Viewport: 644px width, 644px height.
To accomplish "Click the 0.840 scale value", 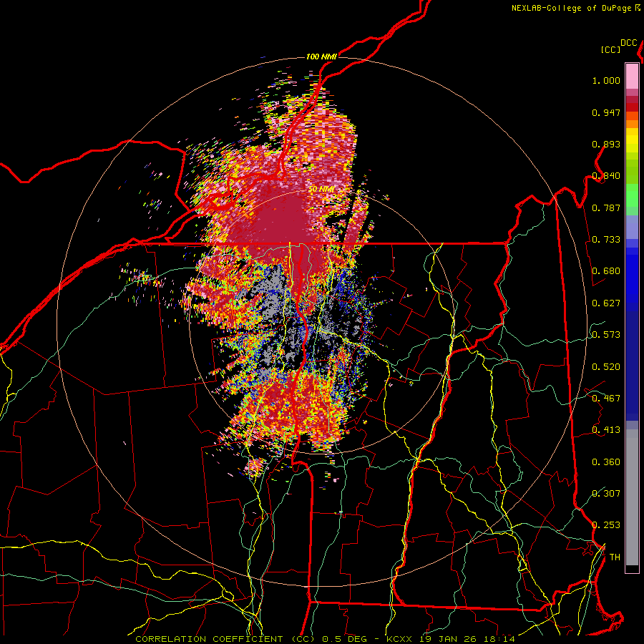I will point(606,176).
